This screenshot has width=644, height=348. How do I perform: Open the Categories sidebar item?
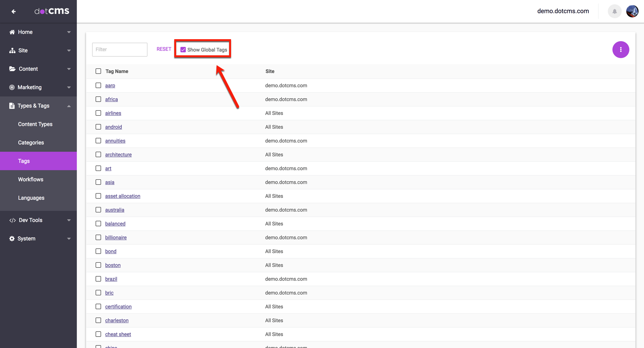31,143
